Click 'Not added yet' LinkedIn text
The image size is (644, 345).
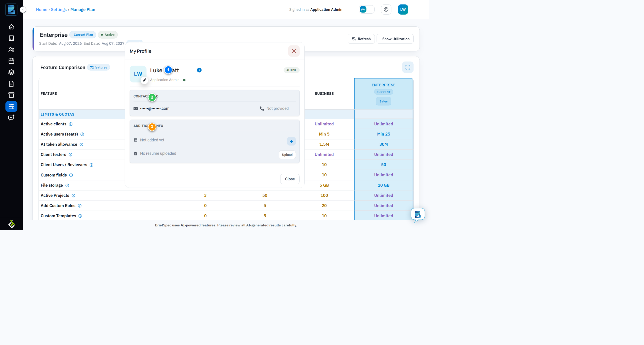[152, 140]
